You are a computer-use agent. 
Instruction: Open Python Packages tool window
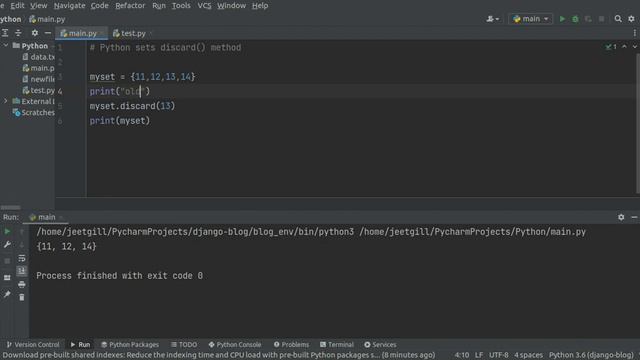tap(130, 344)
